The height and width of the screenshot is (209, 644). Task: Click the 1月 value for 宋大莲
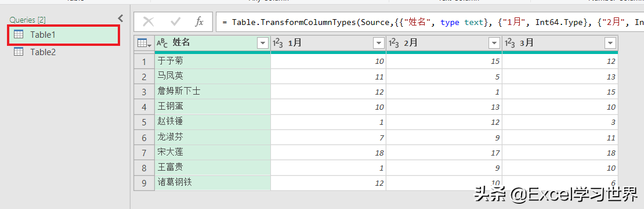pyautogui.click(x=328, y=153)
